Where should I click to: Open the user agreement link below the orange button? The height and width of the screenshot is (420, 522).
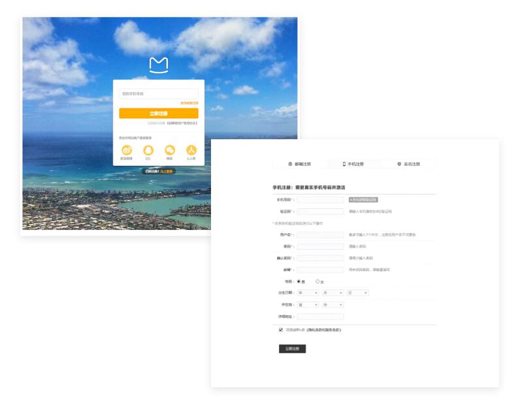[x=182, y=123]
